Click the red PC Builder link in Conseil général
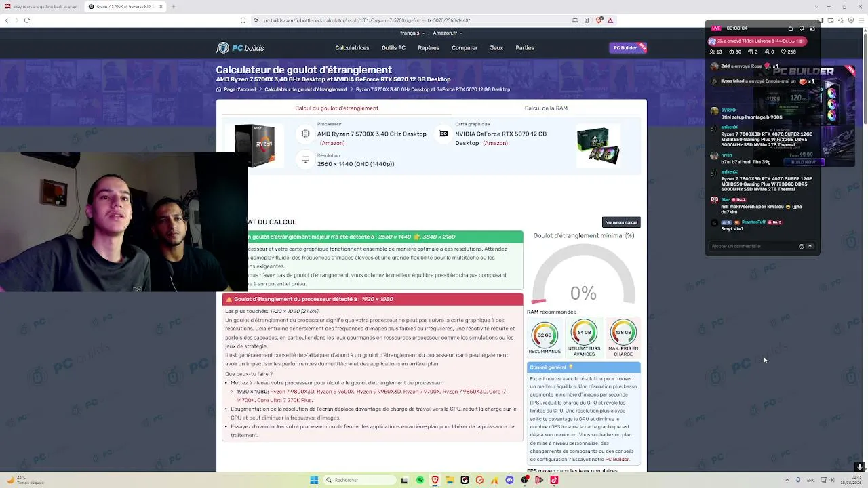Viewport: 868px width, 488px height. 617,460
